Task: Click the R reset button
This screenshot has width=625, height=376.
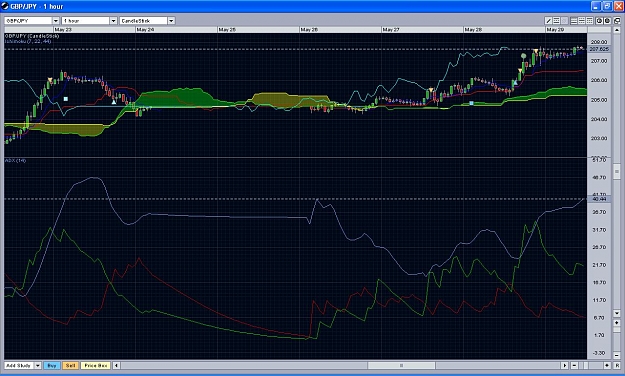Action: (617, 365)
